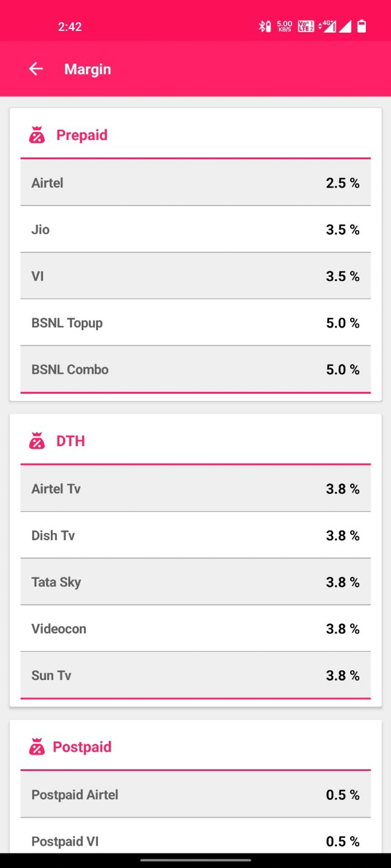
Task: Choose the BSNL Combo row
Action: coord(195,369)
